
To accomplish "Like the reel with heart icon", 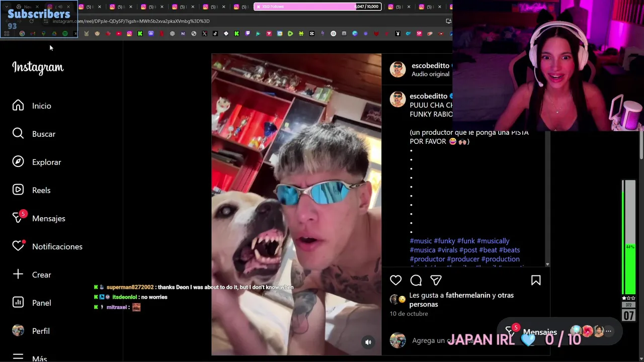I will [396, 281].
